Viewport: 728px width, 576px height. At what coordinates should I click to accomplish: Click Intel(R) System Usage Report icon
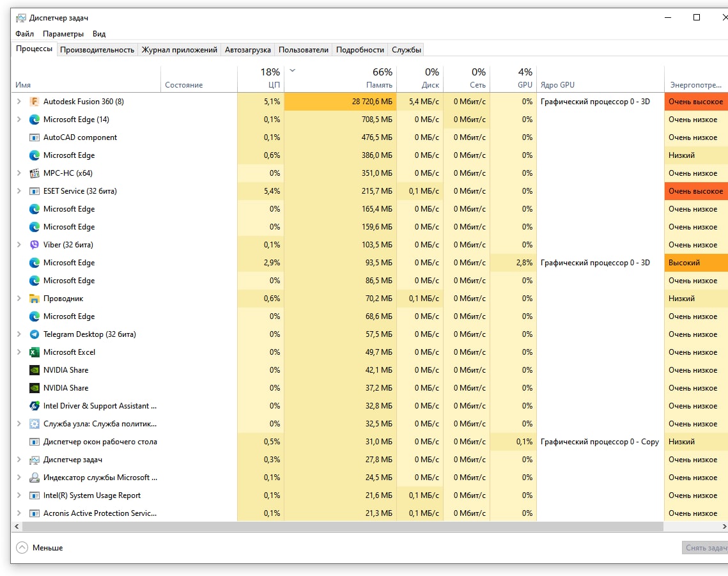tap(35, 495)
